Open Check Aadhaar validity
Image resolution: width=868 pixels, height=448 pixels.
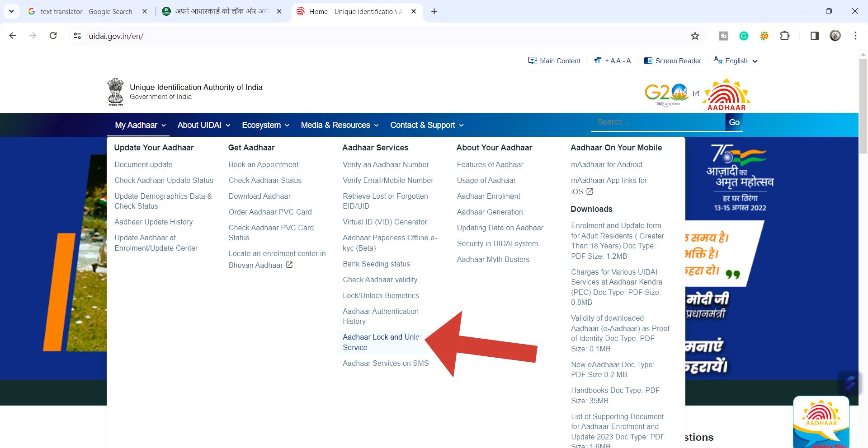(380, 280)
